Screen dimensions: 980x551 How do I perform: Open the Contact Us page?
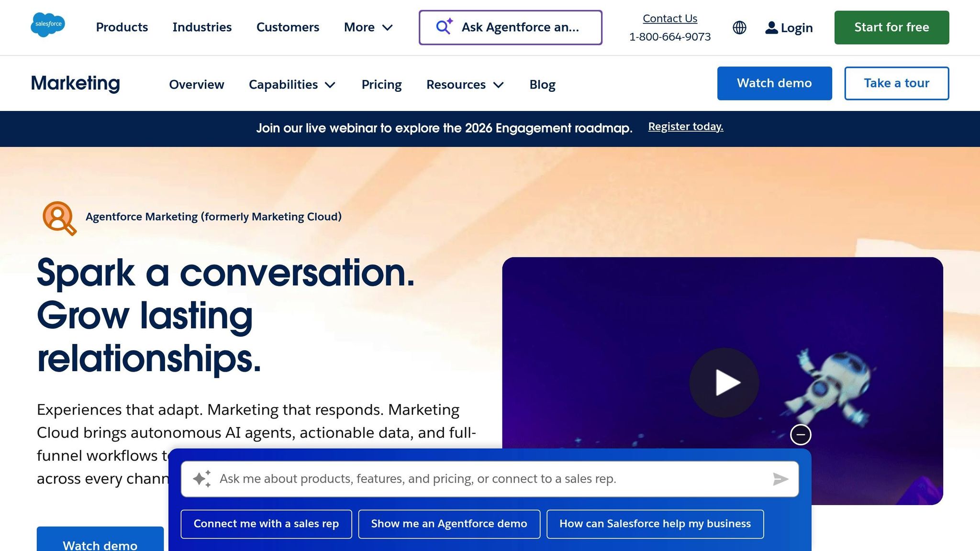669,18
